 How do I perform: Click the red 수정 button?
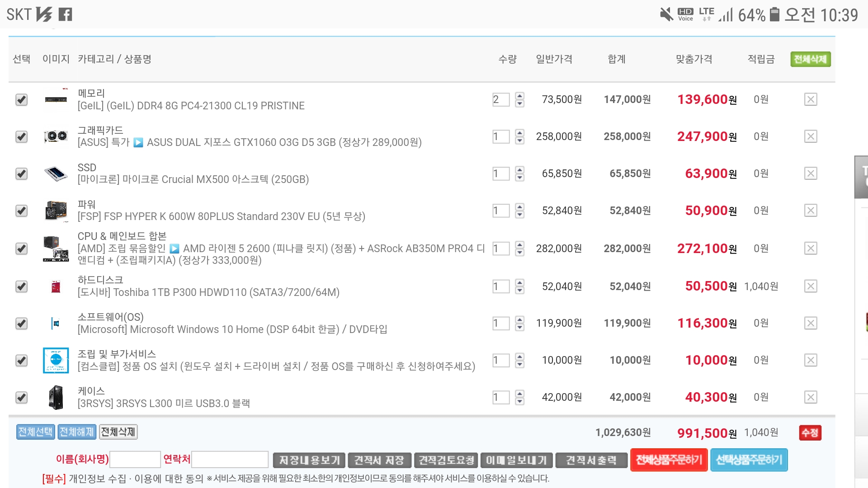(x=810, y=433)
